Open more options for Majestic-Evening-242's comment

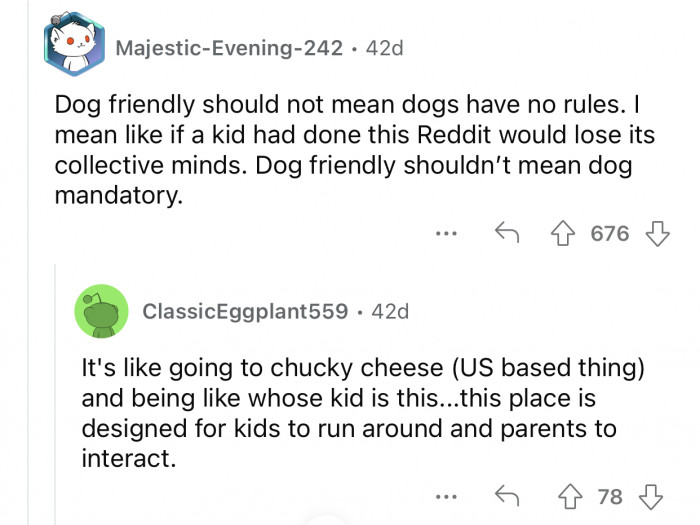coord(446,234)
